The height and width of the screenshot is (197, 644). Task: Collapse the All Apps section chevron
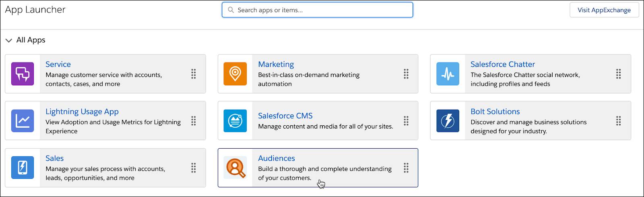click(8, 40)
